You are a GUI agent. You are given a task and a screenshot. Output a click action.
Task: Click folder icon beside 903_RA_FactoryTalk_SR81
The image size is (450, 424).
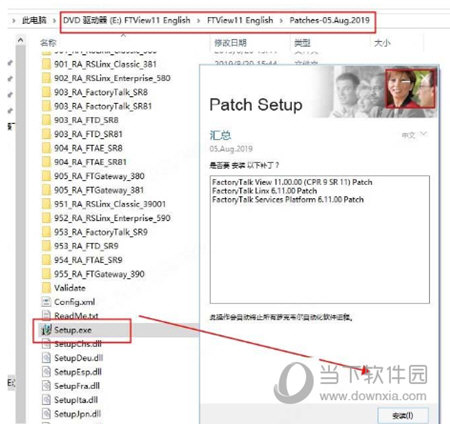tap(46, 106)
